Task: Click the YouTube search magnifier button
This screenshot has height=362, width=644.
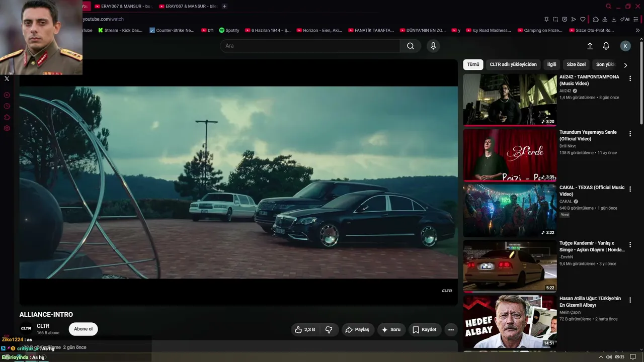Action: (411, 46)
